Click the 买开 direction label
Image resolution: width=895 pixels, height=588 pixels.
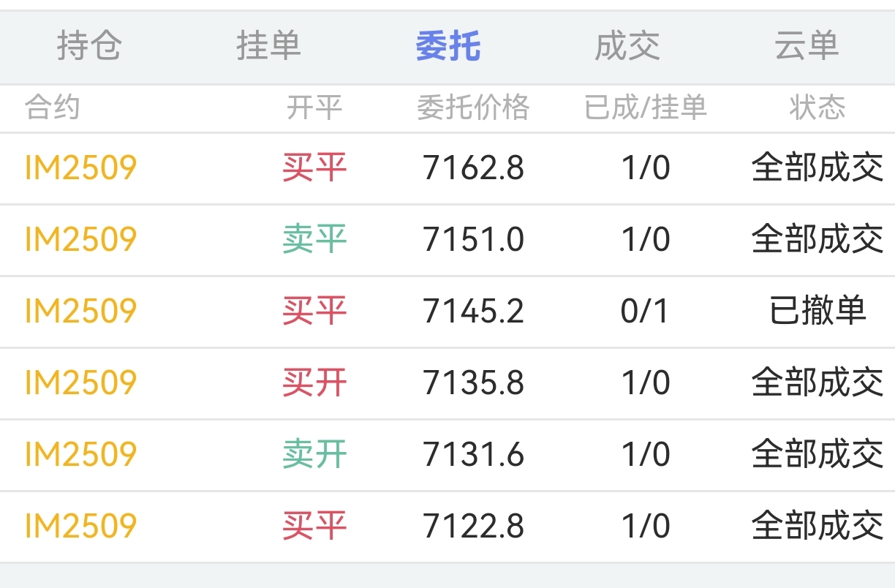click(314, 382)
